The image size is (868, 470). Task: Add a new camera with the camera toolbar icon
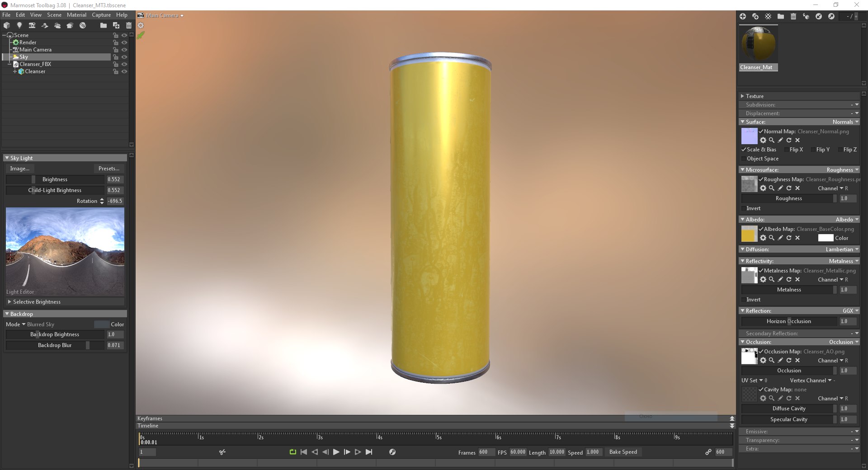pyautogui.click(x=32, y=25)
